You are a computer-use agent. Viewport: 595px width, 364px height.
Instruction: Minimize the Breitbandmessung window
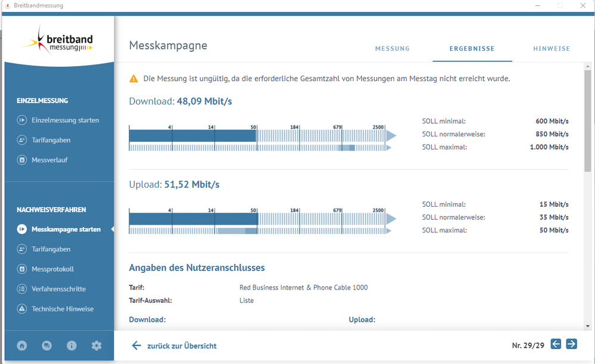(538, 6)
